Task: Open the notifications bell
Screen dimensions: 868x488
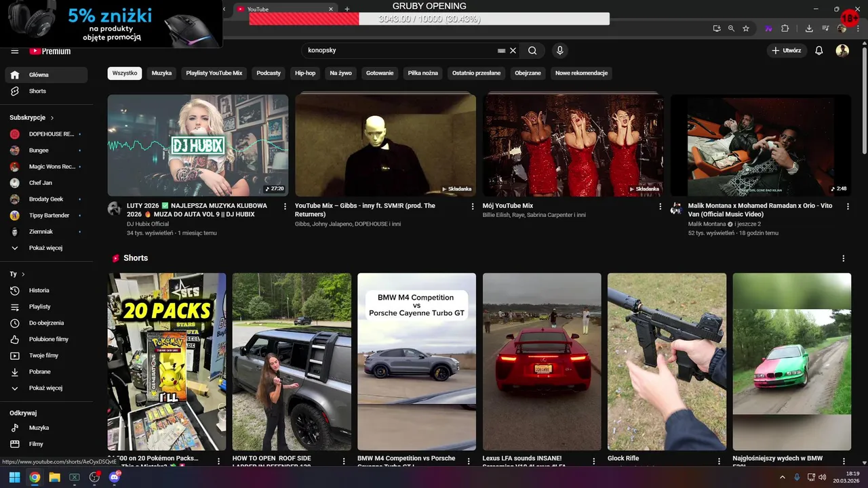Action: tap(818, 50)
